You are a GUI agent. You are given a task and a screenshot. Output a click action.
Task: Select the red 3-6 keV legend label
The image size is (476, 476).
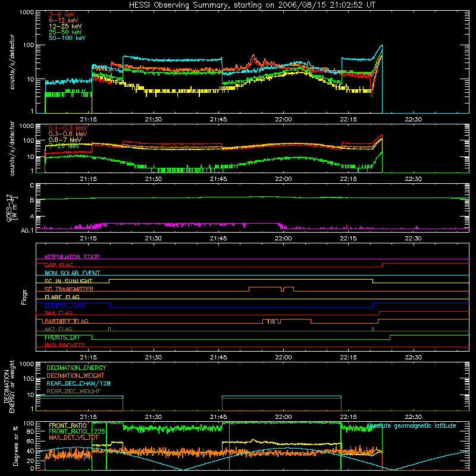click(61, 14)
